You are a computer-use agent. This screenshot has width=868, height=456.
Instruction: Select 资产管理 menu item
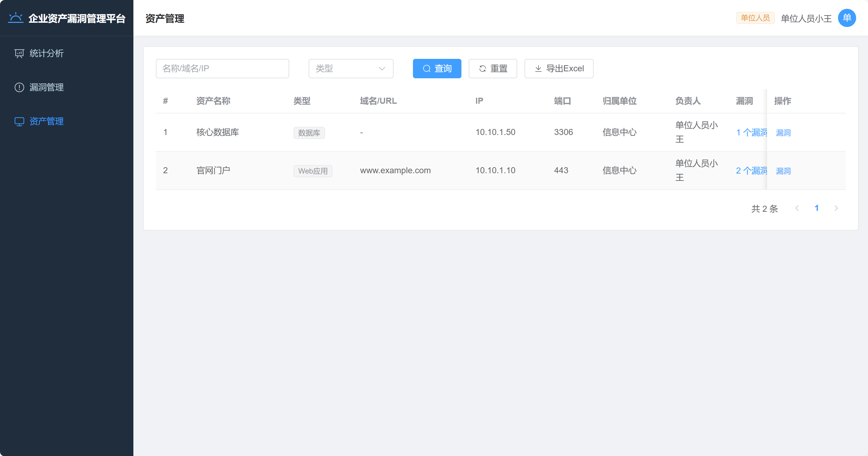[x=67, y=121]
